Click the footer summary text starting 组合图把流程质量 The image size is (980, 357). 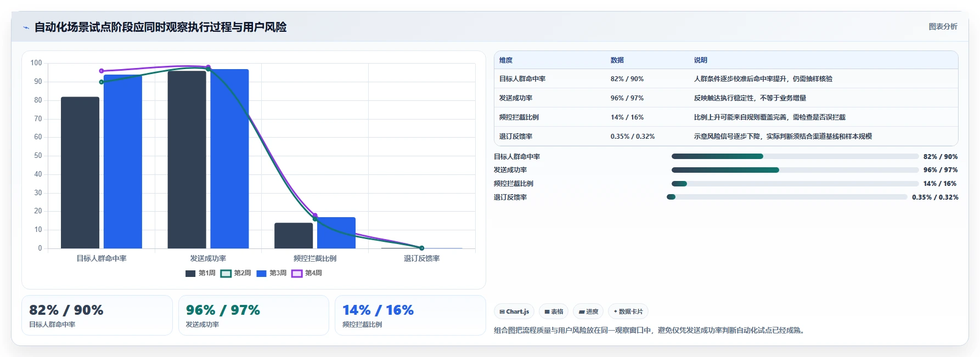(650, 330)
